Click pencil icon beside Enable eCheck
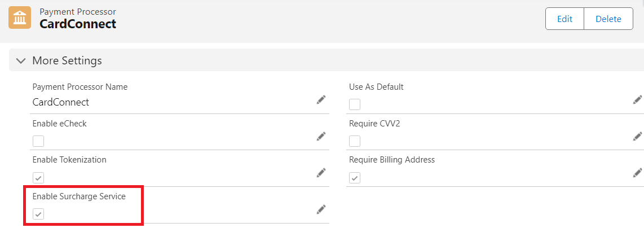Image resolution: width=644 pixels, height=232 pixels. [321, 136]
